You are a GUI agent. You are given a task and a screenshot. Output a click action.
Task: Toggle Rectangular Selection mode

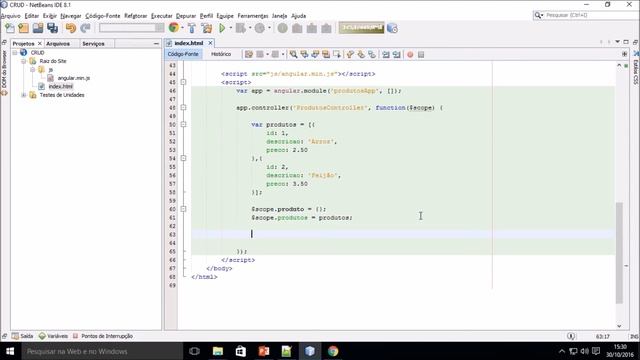[337, 54]
